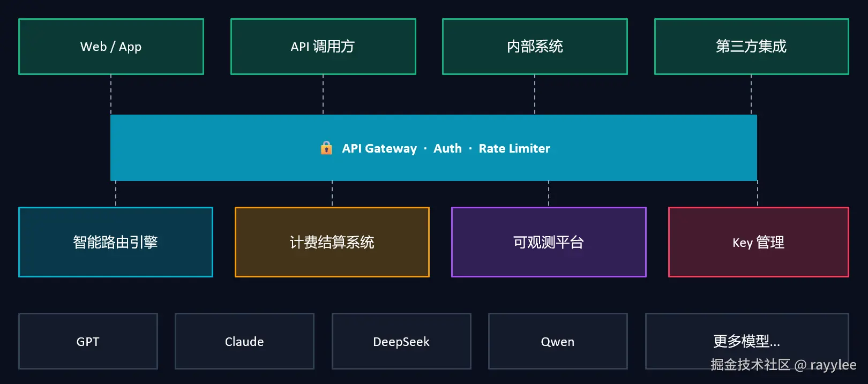Click dashed connector above Key 管理 box
The height and width of the screenshot is (384, 868).
(x=758, y=194)
